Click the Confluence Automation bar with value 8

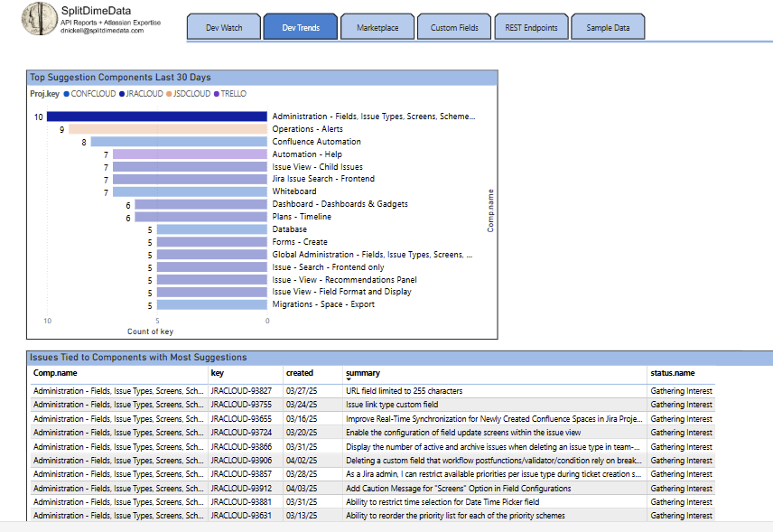[x=179, y=142]
